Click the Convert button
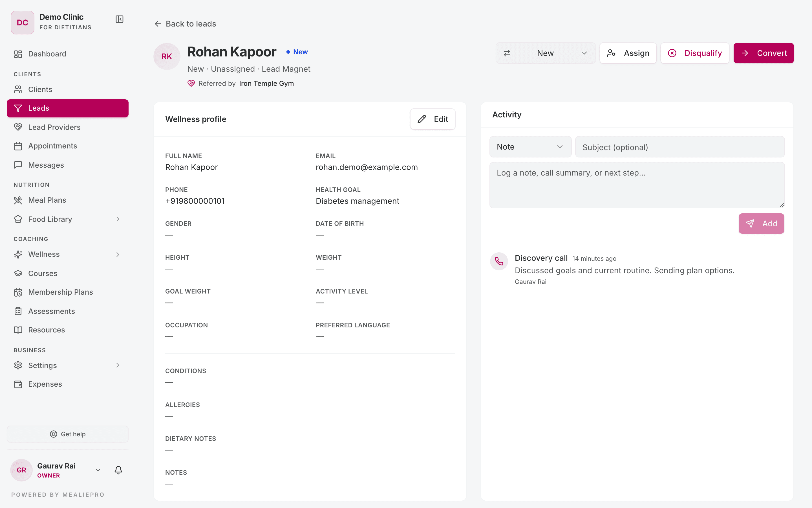 click(763, 53)
